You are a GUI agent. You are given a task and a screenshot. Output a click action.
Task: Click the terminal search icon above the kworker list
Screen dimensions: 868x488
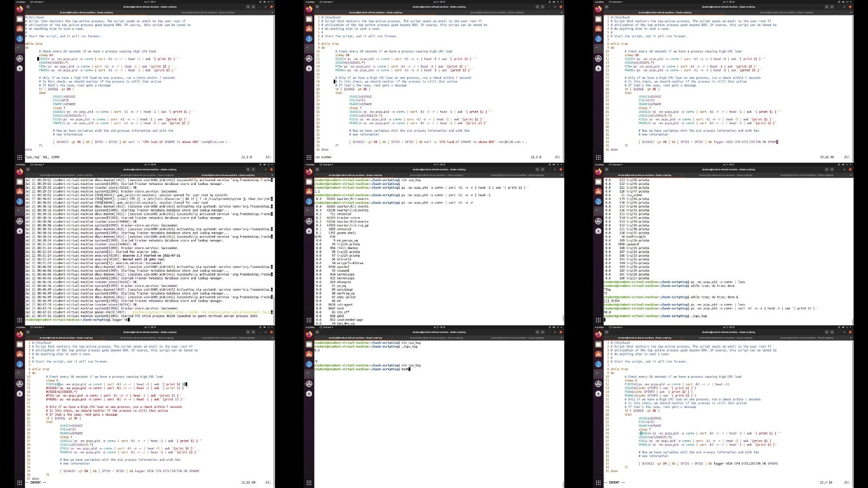[x=537, y=169]
